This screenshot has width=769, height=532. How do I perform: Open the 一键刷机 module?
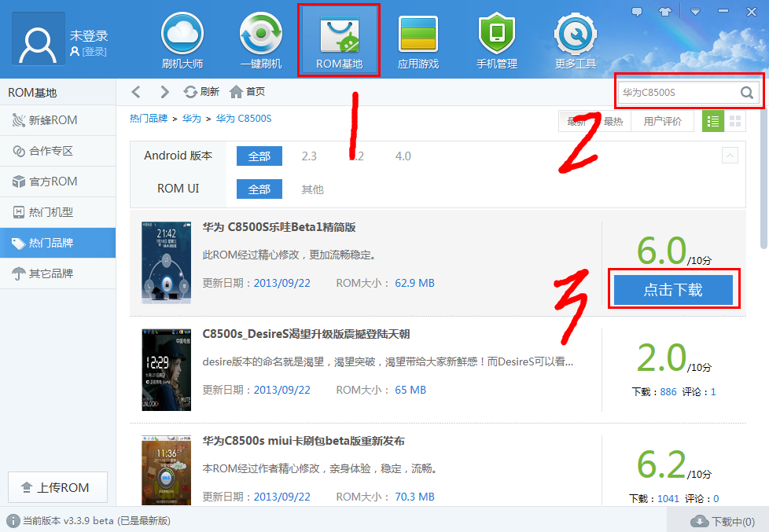click(261, 41)
